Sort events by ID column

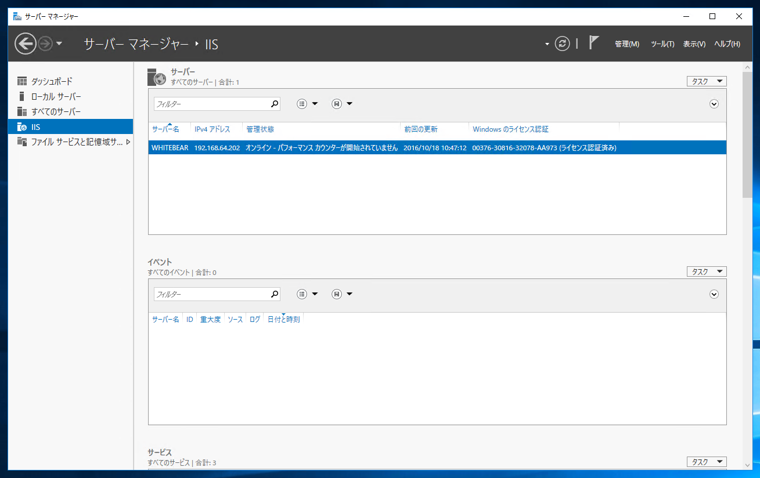pyautogui.click(x=190, y=319)
